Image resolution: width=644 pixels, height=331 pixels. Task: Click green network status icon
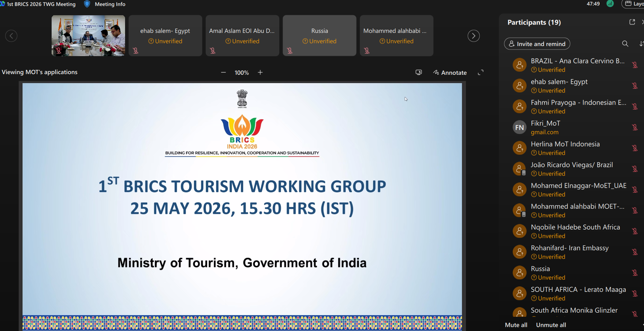[x=610, y=4]
